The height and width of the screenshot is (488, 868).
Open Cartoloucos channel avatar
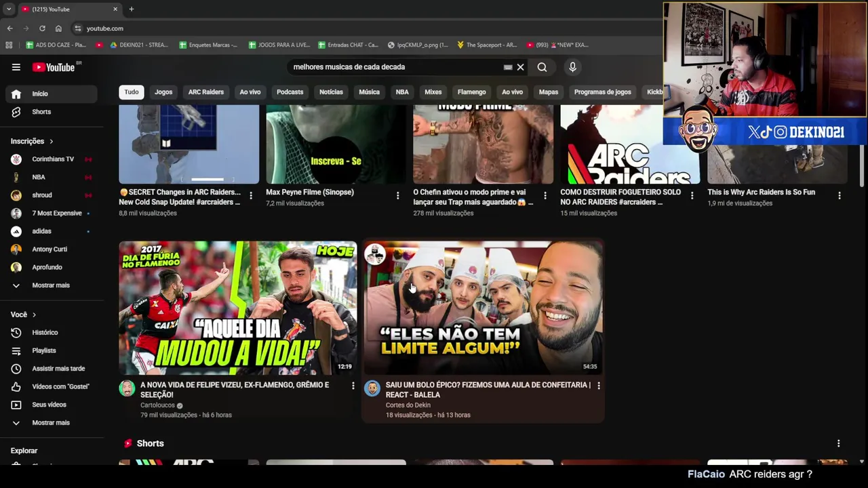(127, 388)
